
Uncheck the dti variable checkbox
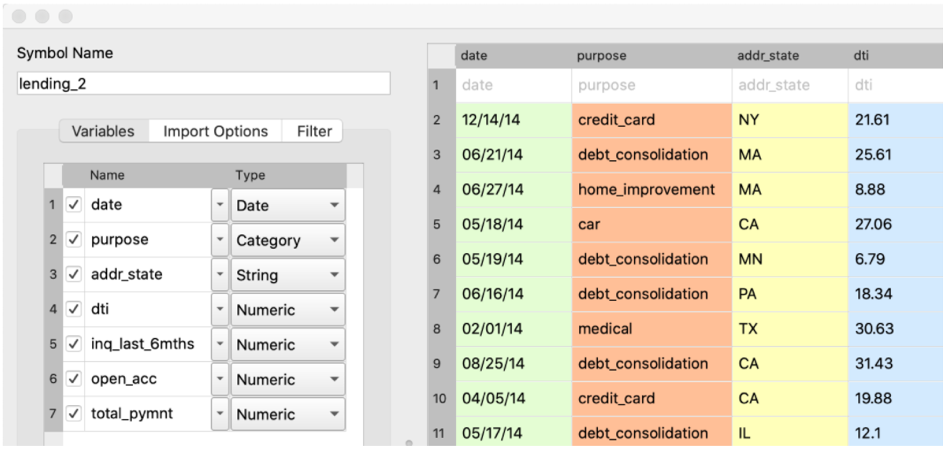coord(73,310)
